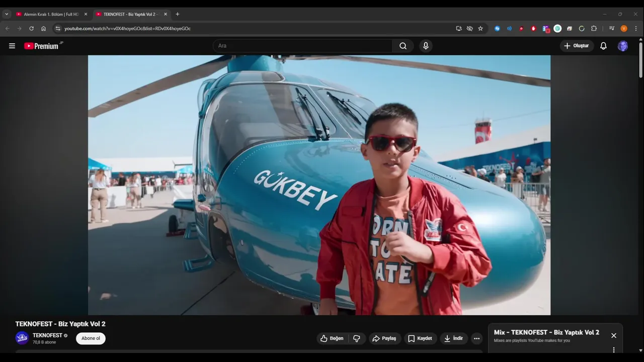Viewport: 644px width, 362px height.
Task: Click the youtube.com URL in address bar
Action: click(x=127, y=29)
